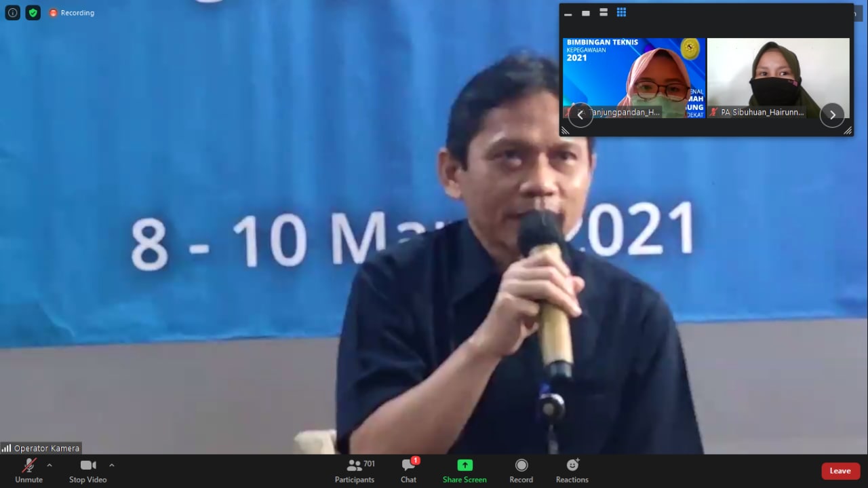
Task: Unmute the microphone
Action: (28, 470)
